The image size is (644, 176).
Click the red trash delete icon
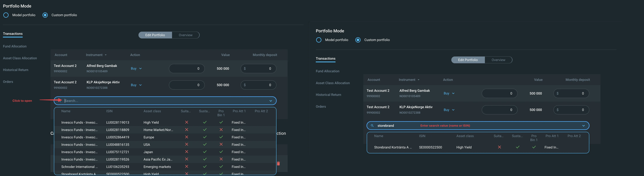pyautogui.click(x=278, y=163)
